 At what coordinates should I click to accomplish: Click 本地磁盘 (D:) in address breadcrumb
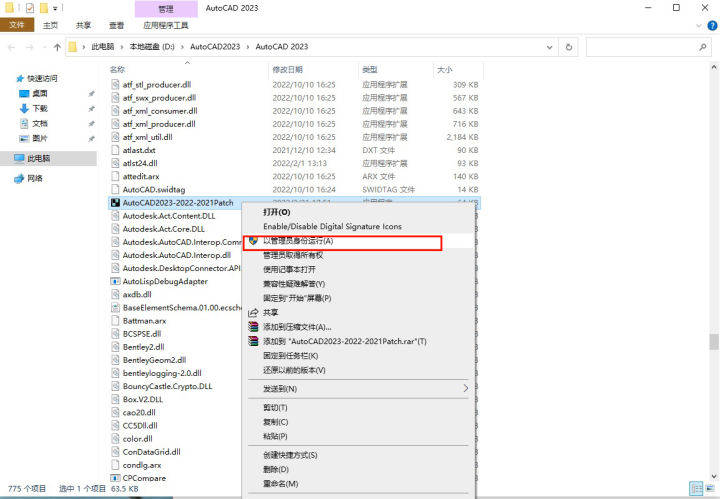pos(152,47)
